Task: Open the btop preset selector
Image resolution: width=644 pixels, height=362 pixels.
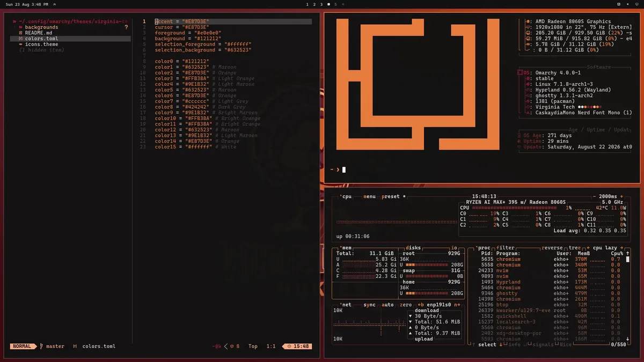Action: pos(394,197)
